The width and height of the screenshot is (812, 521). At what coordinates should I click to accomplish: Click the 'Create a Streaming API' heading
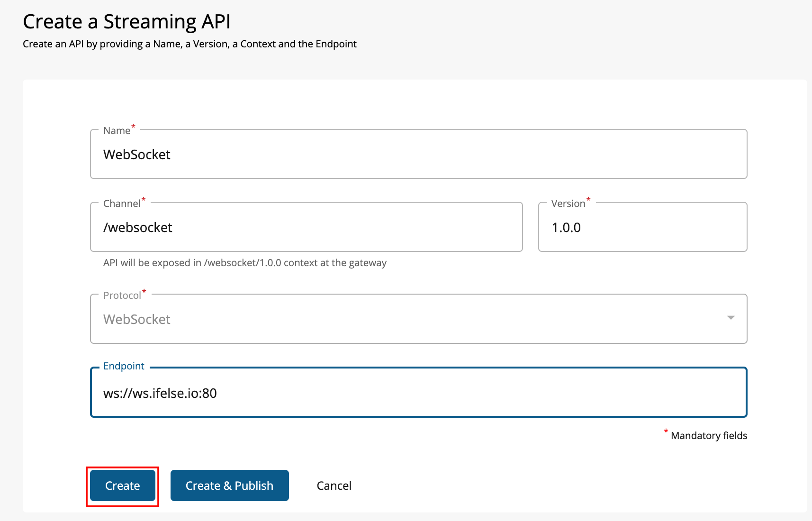(x=126, y=22)
